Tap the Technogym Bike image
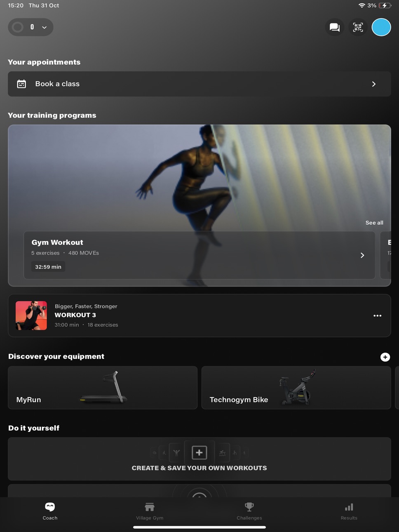 [297, 387]
